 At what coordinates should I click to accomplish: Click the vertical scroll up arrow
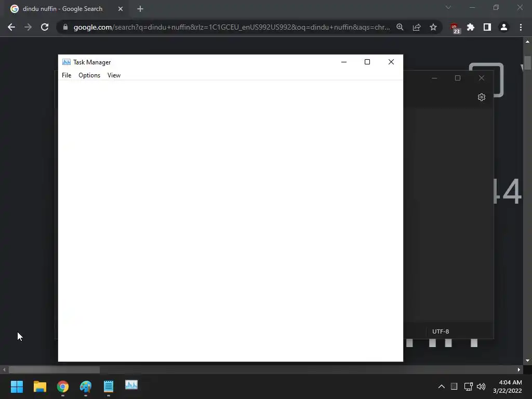tap(527, 42)
